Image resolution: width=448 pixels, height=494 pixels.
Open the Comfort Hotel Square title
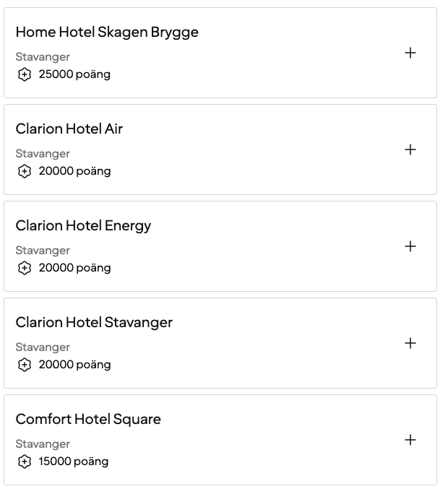tap(88, 420)
